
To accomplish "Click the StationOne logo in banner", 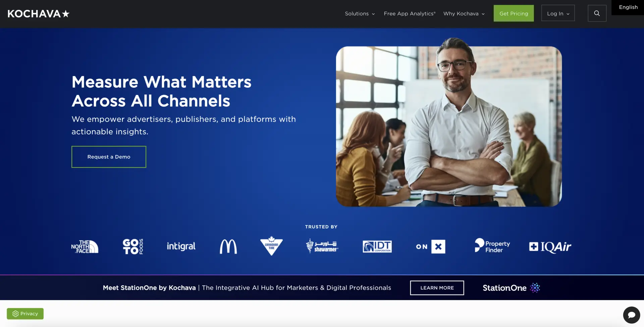I will (x=511, y=288).
